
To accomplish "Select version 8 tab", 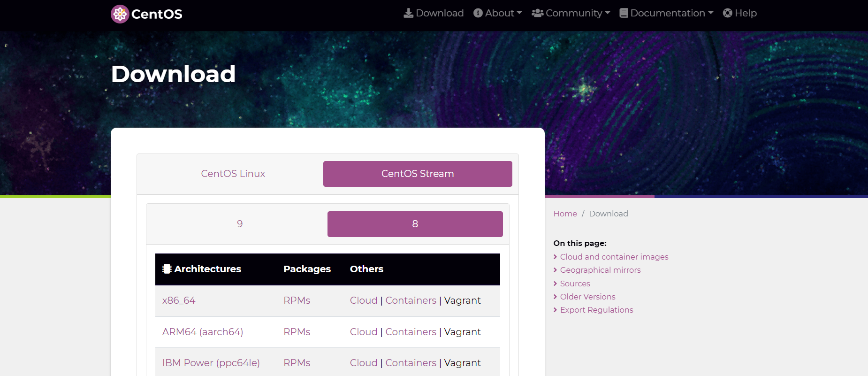I will pyautogui.click(x=415, y=224).
